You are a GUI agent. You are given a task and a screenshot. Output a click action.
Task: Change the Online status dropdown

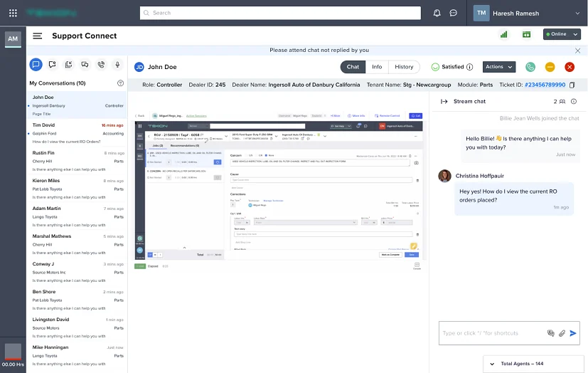562,34
